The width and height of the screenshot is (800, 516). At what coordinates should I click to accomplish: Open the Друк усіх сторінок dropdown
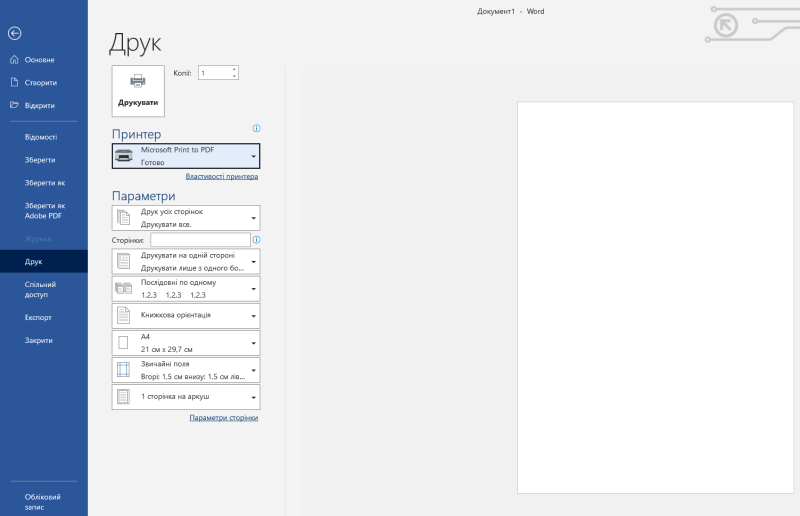186,218
